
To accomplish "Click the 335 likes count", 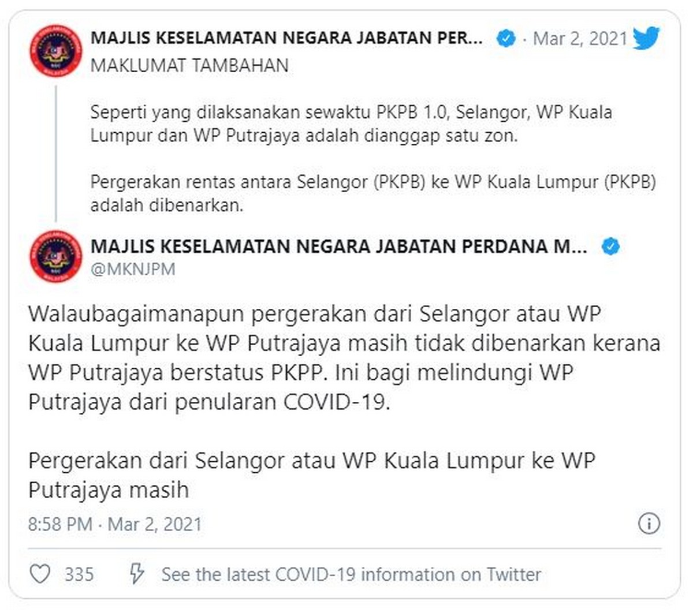I will tap(79, 574).
